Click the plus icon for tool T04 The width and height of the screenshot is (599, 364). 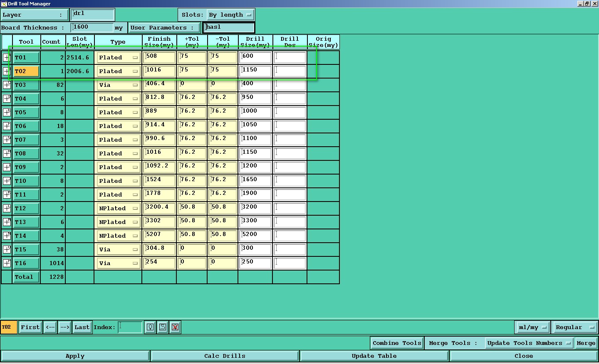coord(7,98)
